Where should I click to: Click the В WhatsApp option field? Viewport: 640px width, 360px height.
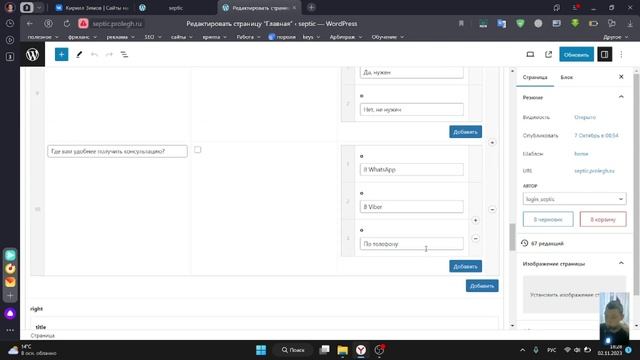[411, 169]
